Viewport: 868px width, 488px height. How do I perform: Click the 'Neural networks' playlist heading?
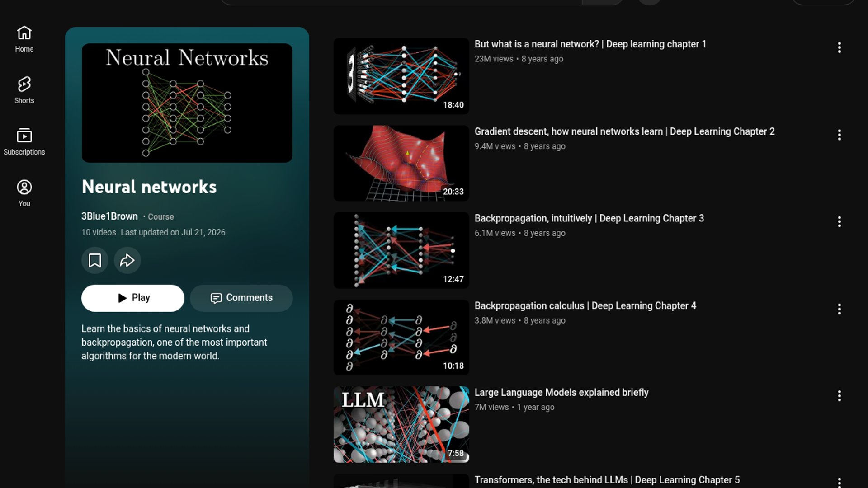[149, 187]
